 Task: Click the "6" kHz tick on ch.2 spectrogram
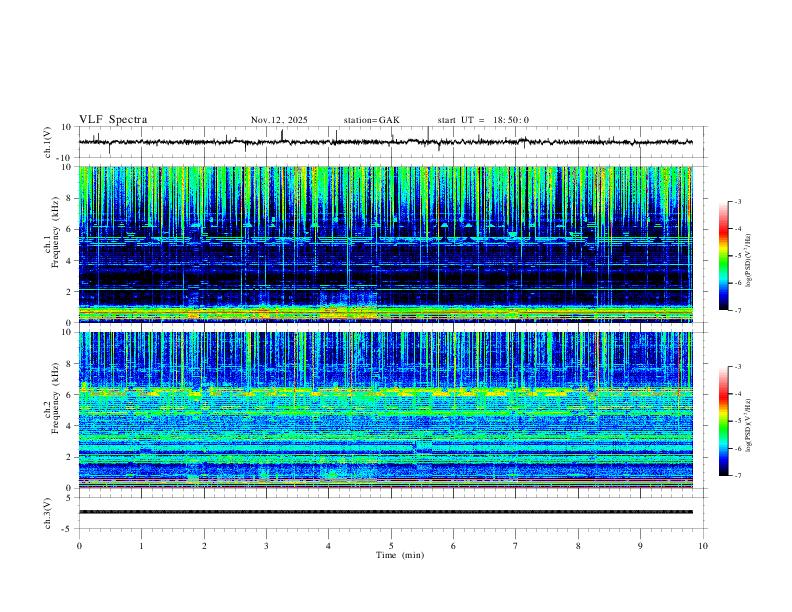[x=69, y=395]
